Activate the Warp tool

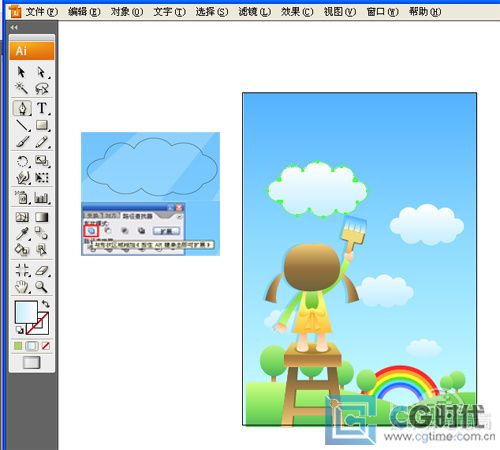point(22,178)
